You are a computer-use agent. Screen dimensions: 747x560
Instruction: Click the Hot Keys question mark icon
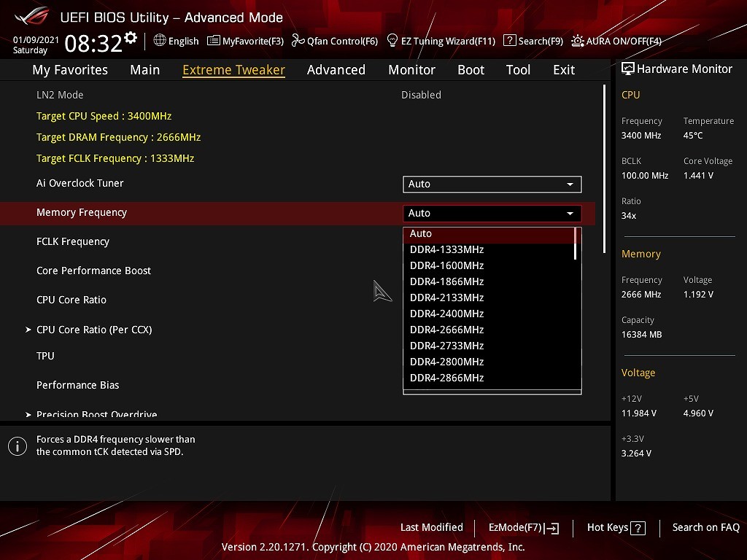pyautogui.click(x=638, y=528)
